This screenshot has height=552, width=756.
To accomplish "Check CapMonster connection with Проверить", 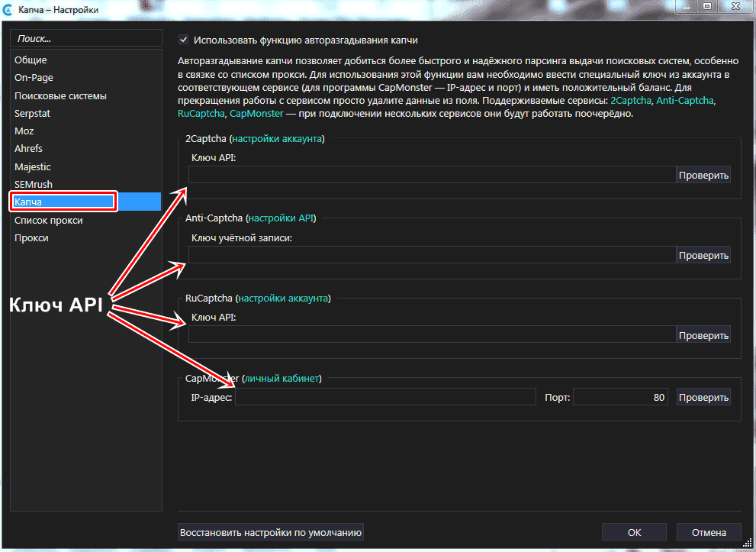I will [x=703, y=396].
